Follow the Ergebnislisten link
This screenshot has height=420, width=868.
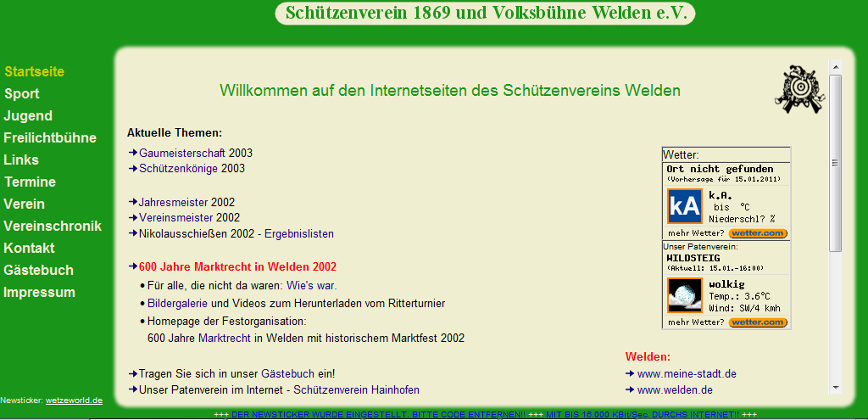299,233
